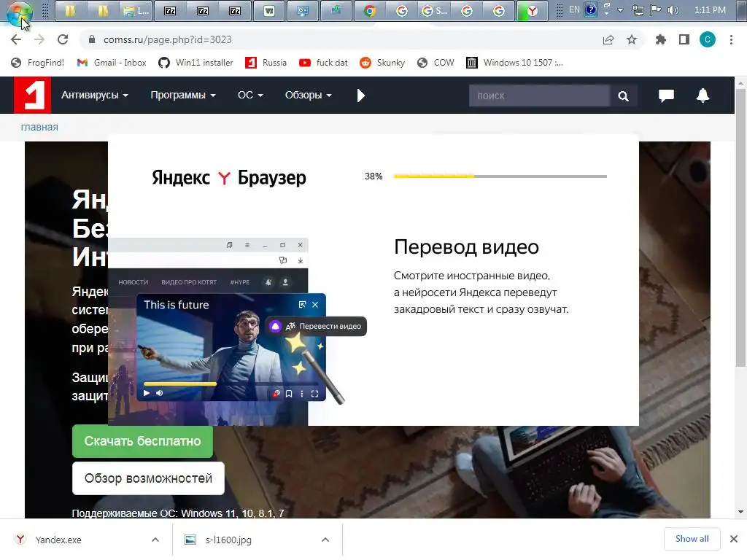Open the taskbar clock showing 1:11 PM
The image size is (747, 560).
point(710,10)
